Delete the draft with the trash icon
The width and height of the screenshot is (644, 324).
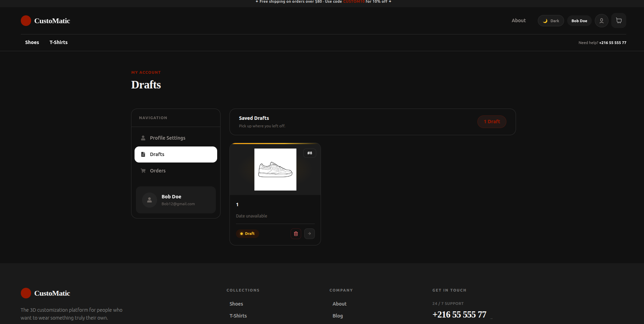(x=296, y=234)
